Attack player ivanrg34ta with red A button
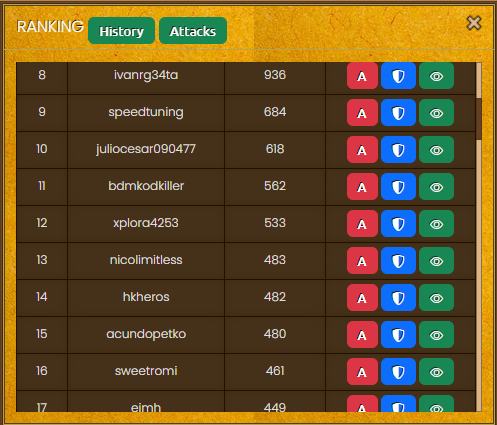 point(362,76)
